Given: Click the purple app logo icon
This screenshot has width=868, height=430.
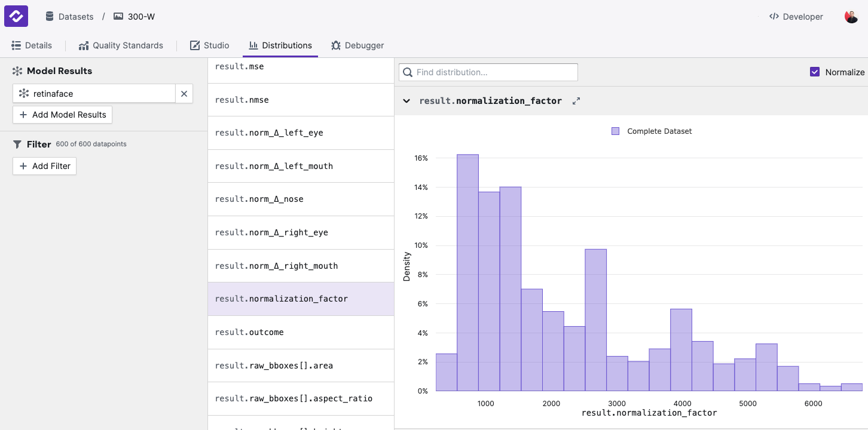Looking at the screenshot, I should tap(16, 16).
